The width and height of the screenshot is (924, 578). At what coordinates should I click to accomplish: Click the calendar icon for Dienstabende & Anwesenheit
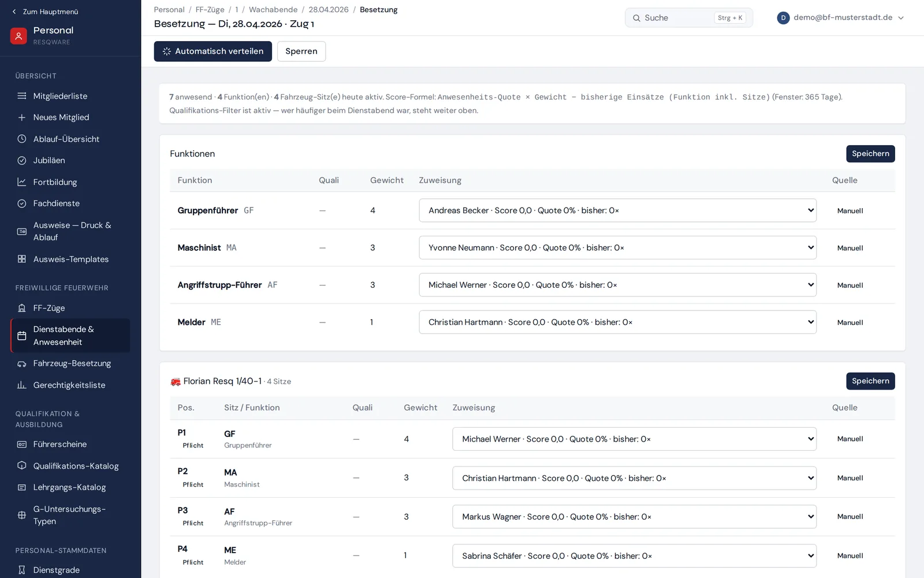click(22, 336)
